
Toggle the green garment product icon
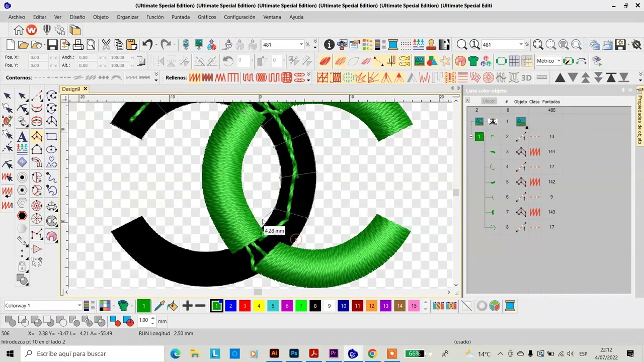pyautogui.click(x=473, y=61)
